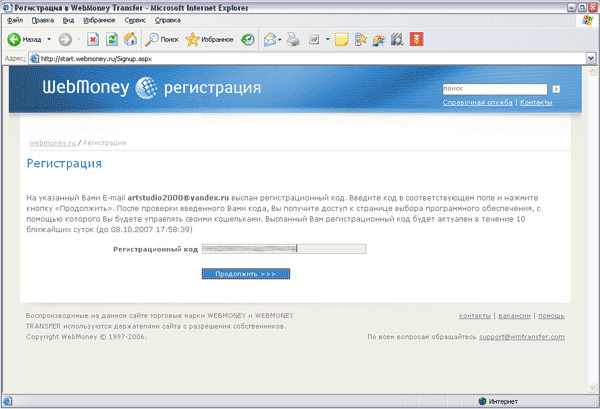Click the artstudio2000@yandex.ru email text

[178, 198]
